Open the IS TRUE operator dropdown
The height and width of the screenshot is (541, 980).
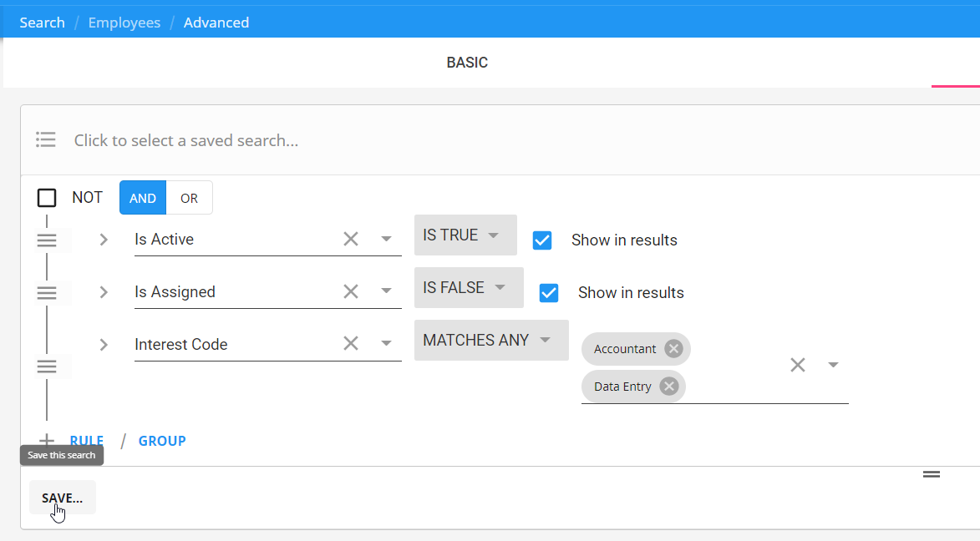(x=465, y=235)
